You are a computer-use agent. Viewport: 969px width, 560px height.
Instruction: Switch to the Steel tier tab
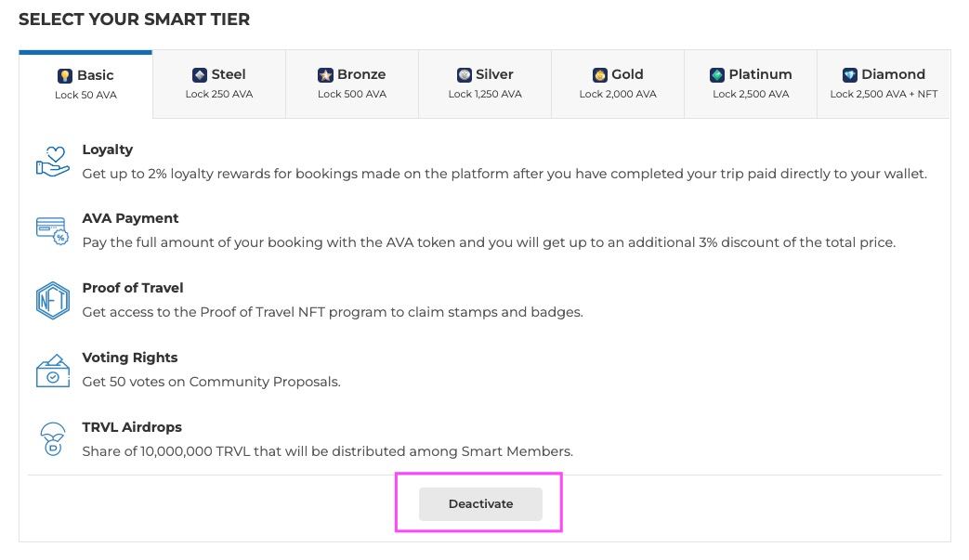tap(219, 84)
